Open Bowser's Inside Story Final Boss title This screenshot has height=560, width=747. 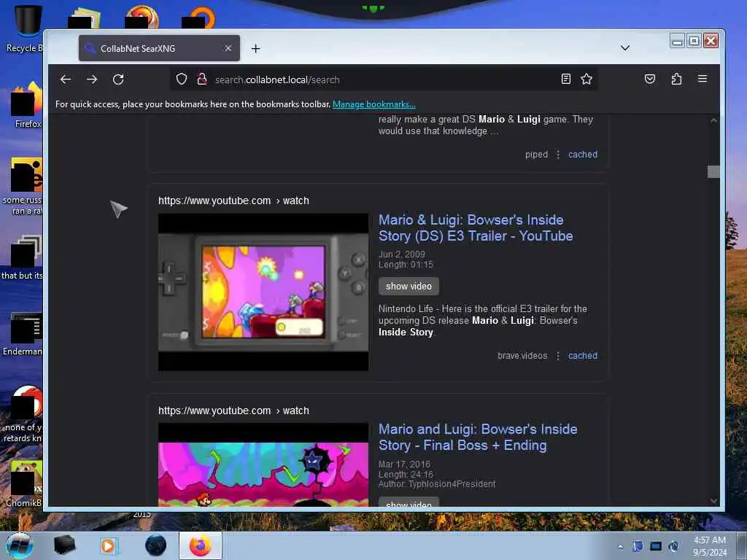pos(478,437)
